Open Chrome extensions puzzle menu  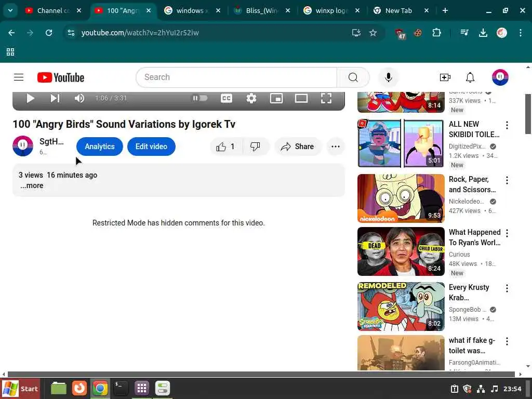click(436, 33)
